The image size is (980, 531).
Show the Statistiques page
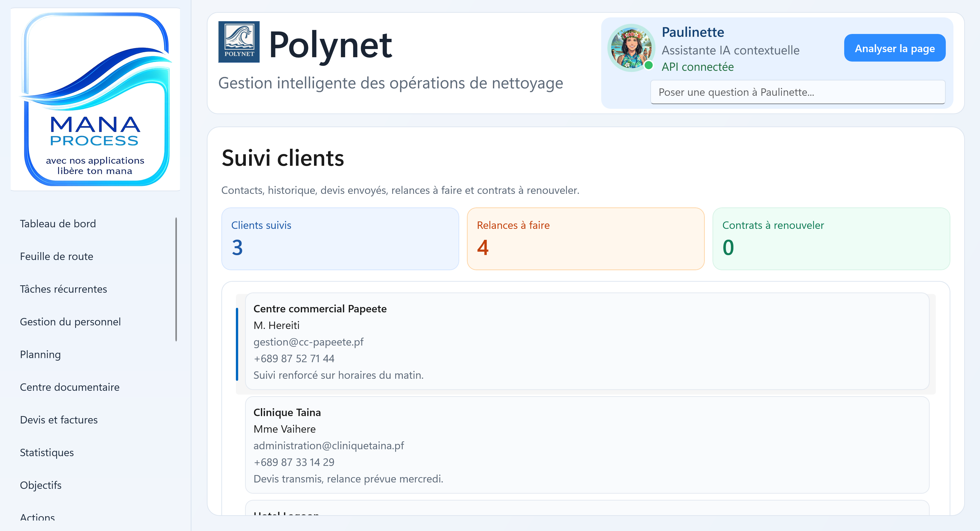coord(47,453)
